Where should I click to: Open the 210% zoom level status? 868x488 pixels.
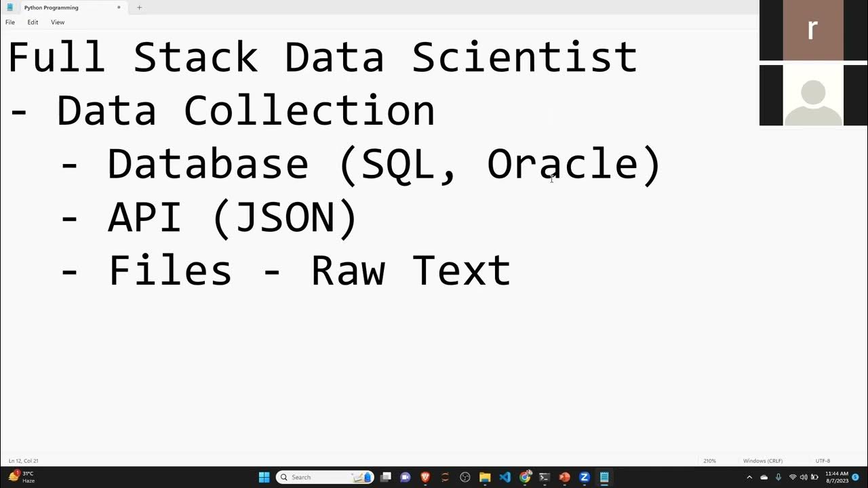[x=709, y=461]
